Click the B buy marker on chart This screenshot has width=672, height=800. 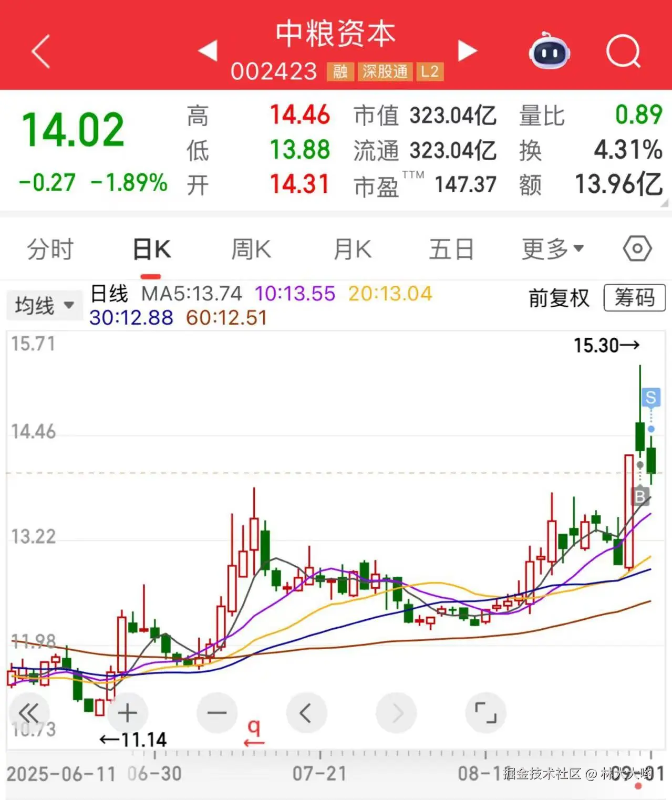click(639, 496)
